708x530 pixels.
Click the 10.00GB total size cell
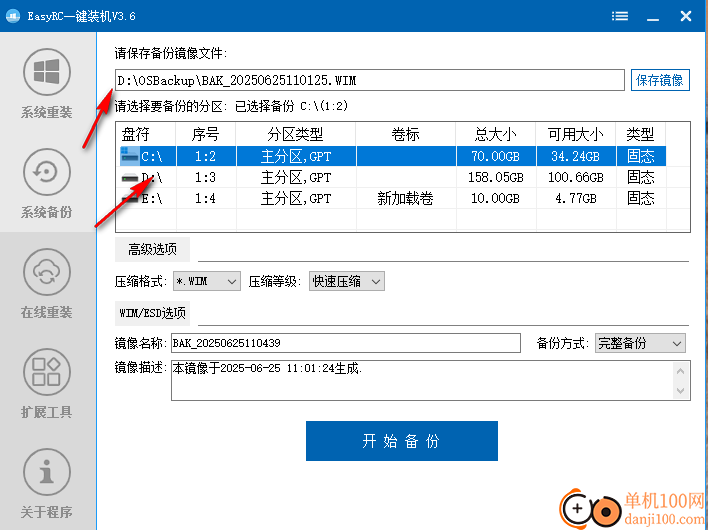coord(496,199)
